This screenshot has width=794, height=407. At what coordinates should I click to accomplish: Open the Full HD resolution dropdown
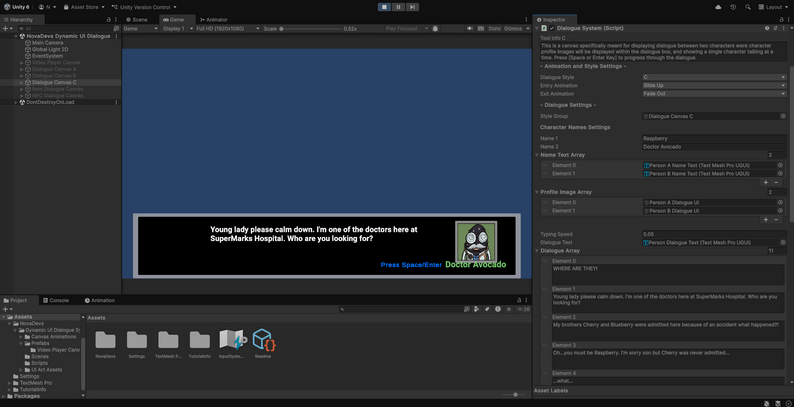coord(228,29)
